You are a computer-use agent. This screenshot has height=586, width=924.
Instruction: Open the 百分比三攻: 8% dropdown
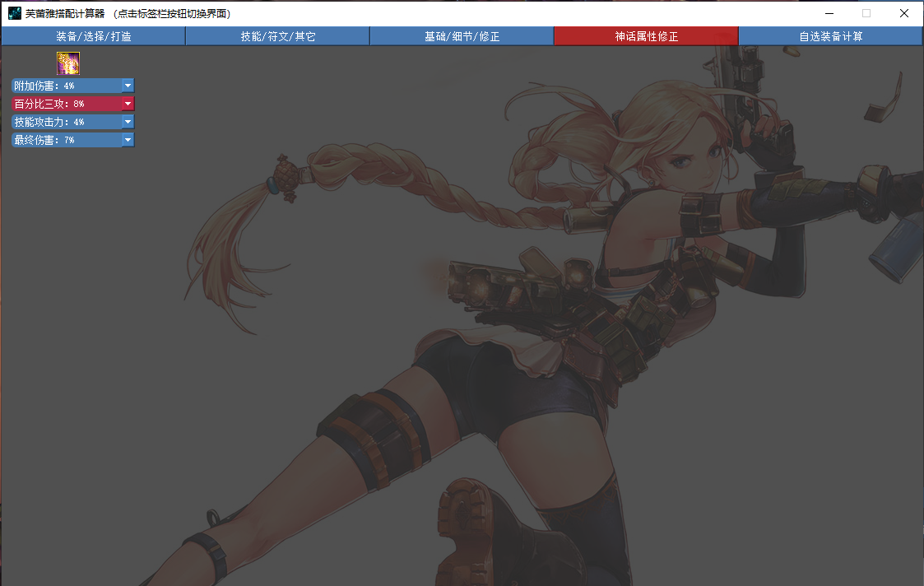pyautogui.click(x=72, y=104)
